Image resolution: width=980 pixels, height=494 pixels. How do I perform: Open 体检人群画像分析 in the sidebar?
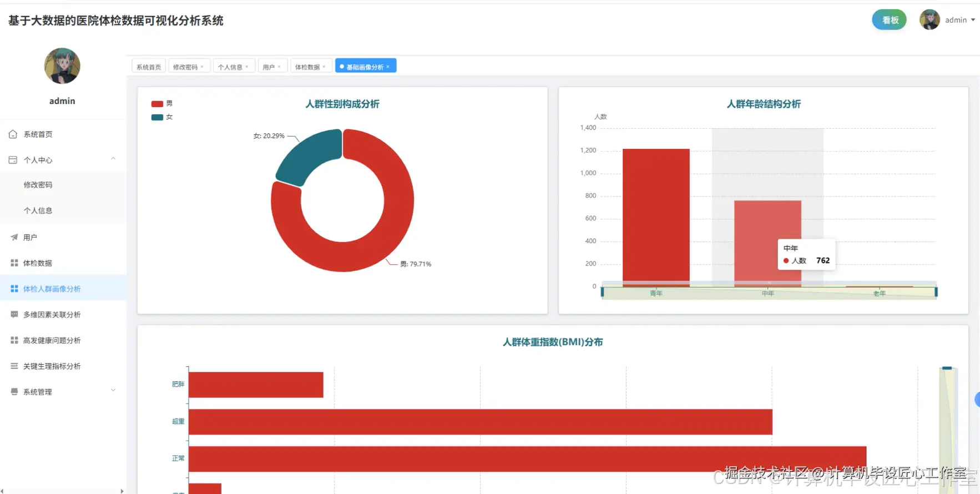click(63, 289)
